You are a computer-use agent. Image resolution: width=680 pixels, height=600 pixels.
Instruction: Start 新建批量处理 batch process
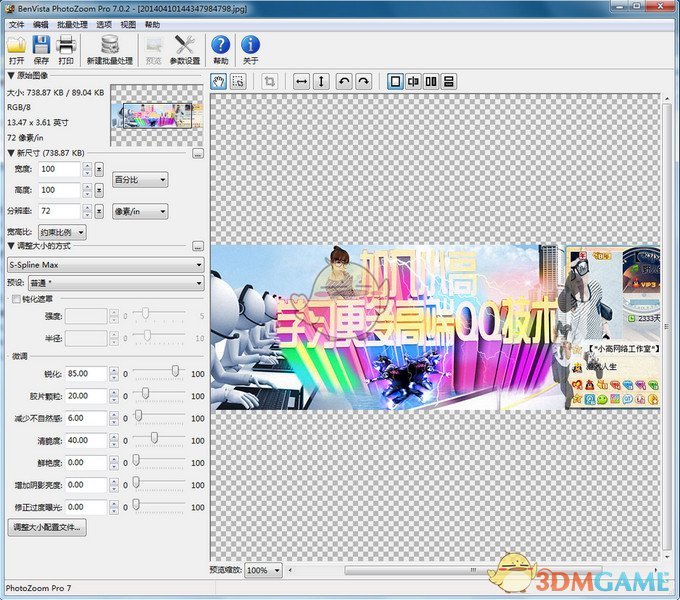click(x=110, y=49)
